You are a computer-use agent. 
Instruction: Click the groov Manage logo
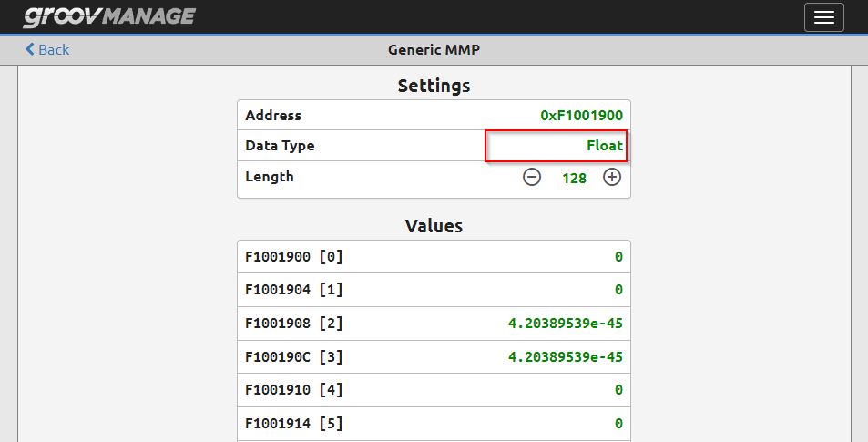109,16
